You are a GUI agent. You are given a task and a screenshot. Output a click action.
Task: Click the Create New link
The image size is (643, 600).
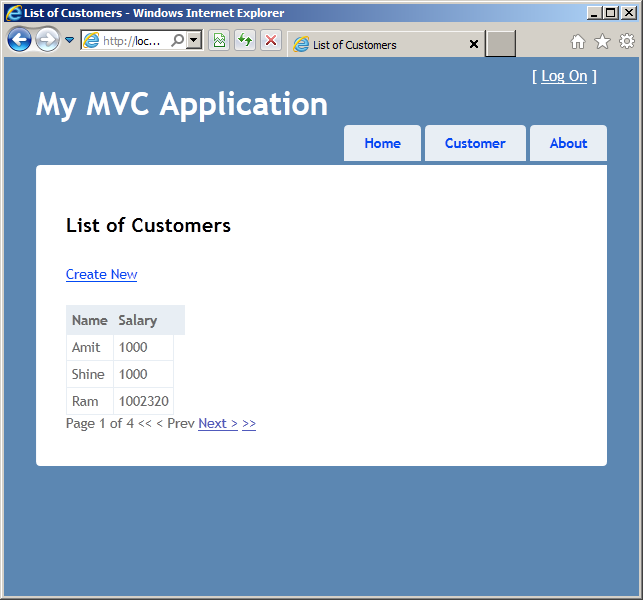(101, 274)
